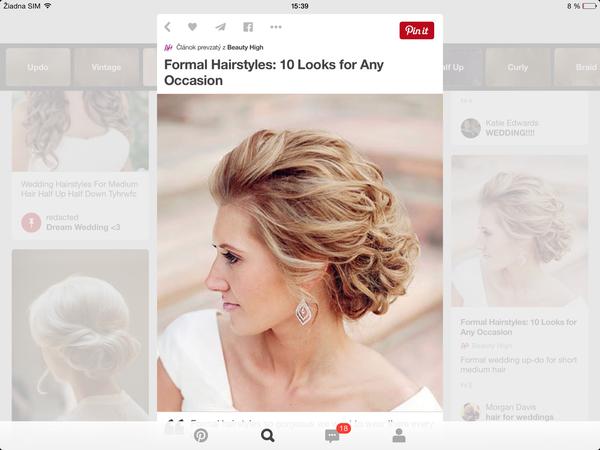Tap Morgan Davis profile avatar
Image resolution: width=600 pixels, height=450 pixels.
pyautogui.click(x=470, y=412)
